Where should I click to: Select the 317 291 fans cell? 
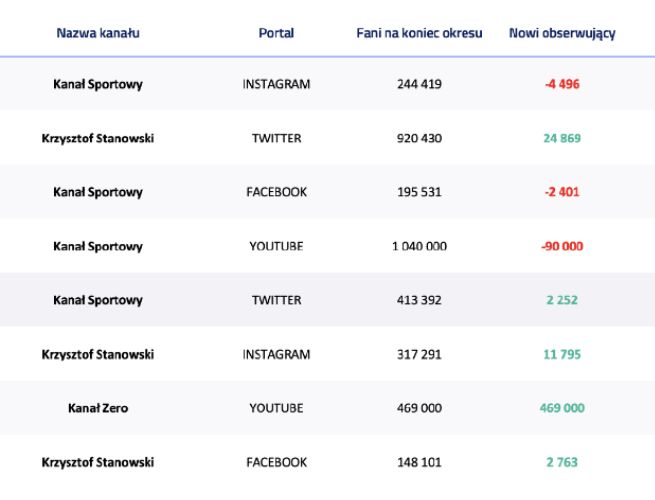pos(419,354)
